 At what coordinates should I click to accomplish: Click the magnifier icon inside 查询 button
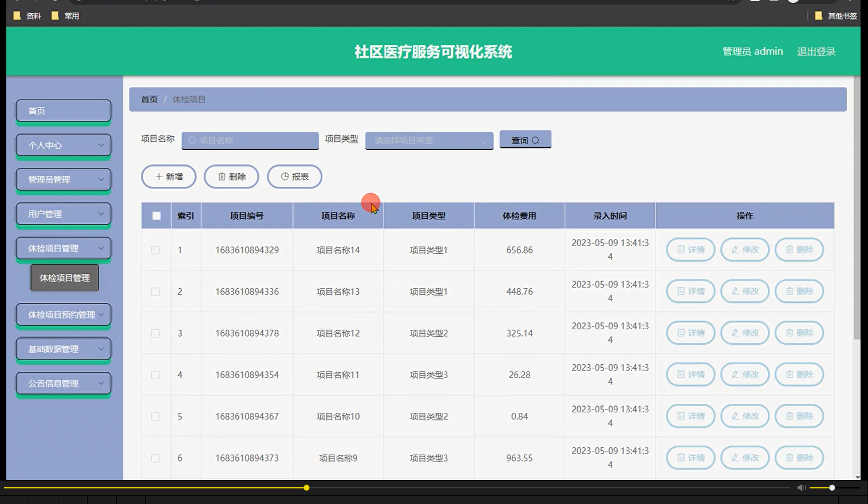(536, 139)
